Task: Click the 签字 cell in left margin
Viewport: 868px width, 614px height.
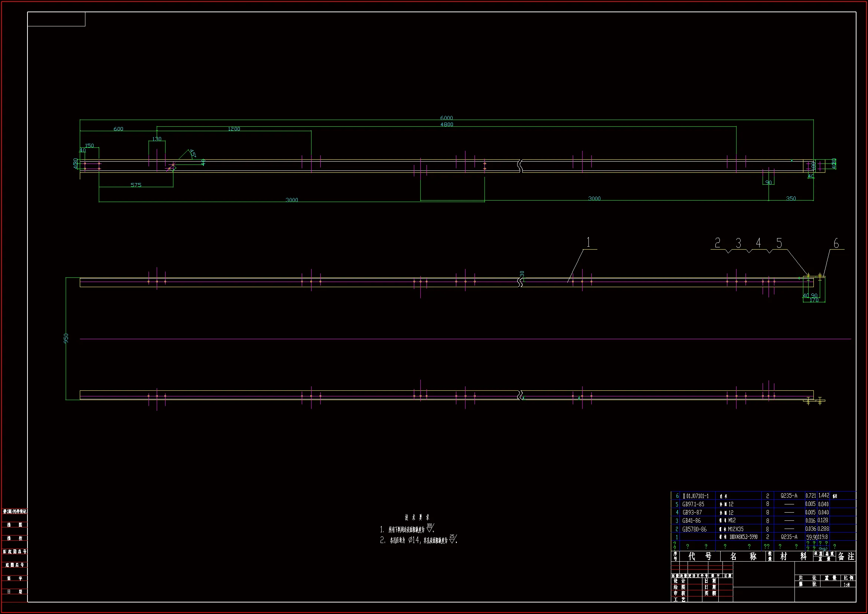Action: click(15, 578)
